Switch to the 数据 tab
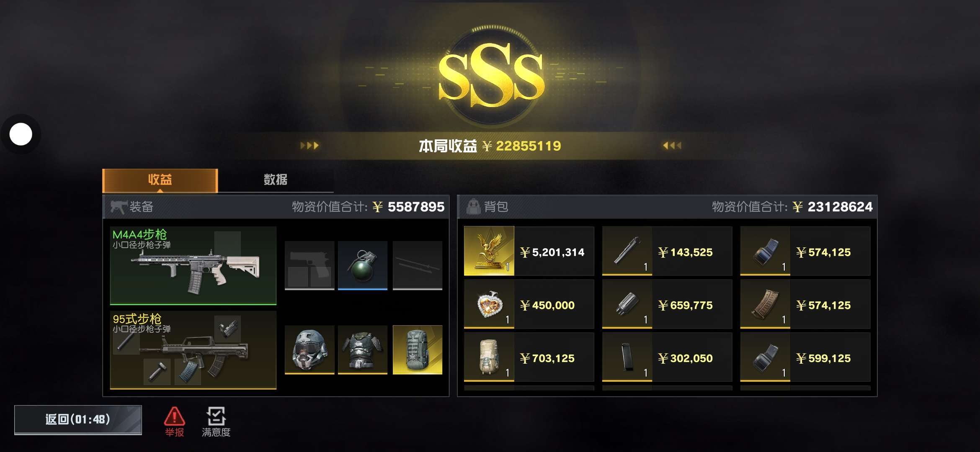 (x=276, y=180)
